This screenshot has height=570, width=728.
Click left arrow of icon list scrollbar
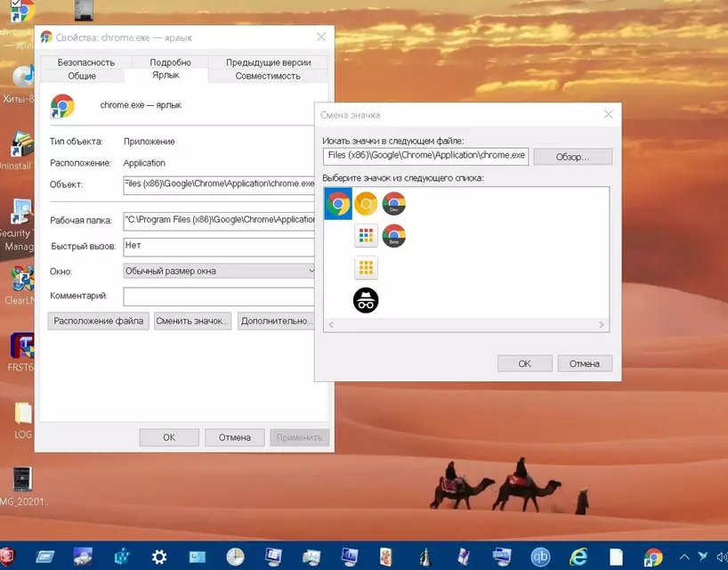pos(331,325)
